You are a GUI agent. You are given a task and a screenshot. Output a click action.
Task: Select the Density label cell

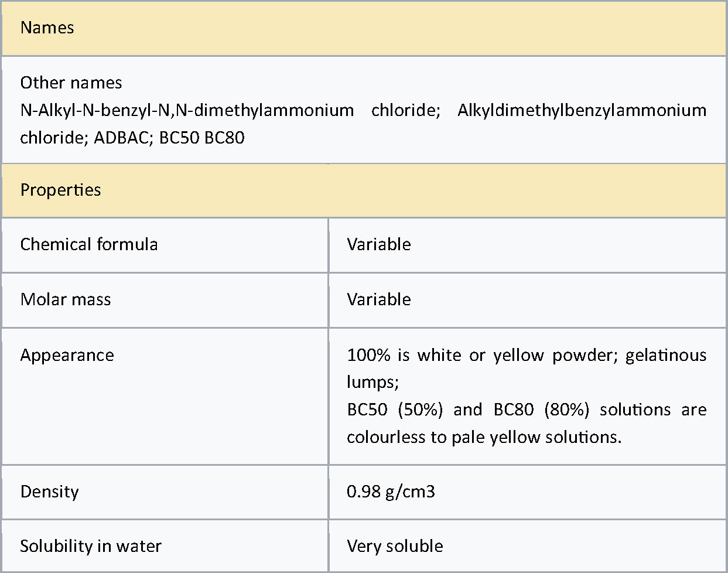pyautogui.click(x=165, y=492)
